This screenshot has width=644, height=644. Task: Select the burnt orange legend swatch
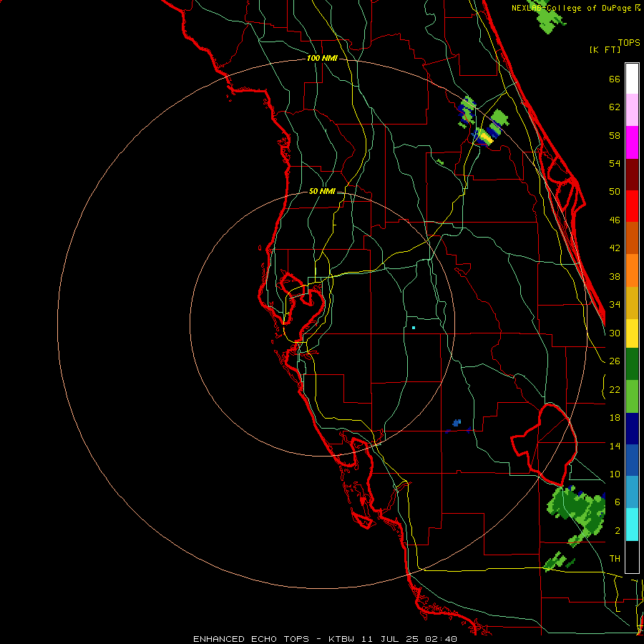(x=632, y=238)
